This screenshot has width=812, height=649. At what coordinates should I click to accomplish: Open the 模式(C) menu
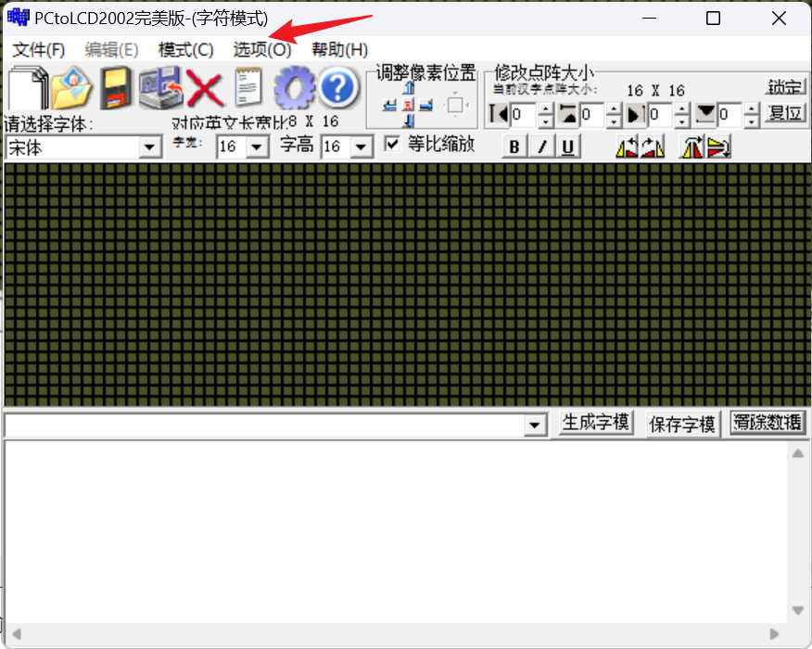point(186,50)
